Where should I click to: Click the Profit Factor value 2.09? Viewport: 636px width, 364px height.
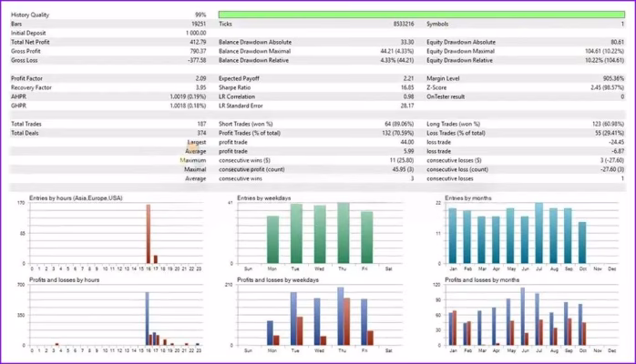pos(200,79)
